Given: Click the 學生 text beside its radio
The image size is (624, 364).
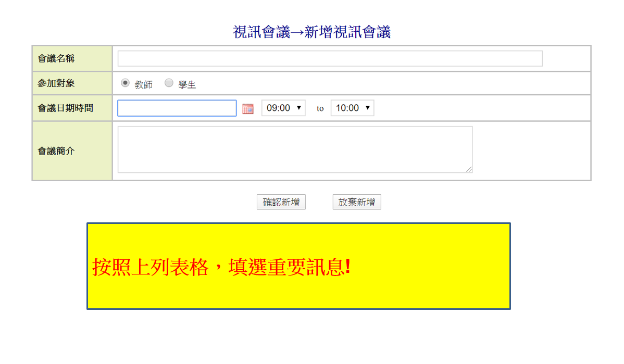Looking at the screenshot, I should pos(187,84).
